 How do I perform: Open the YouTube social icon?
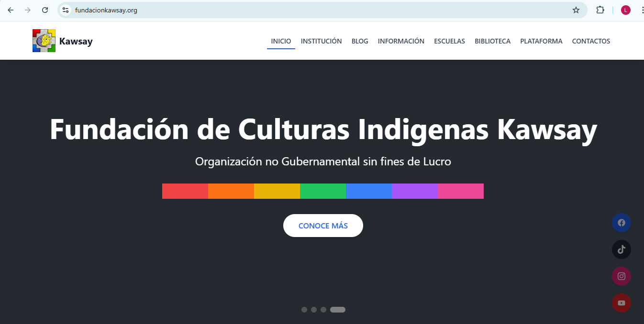621,303
